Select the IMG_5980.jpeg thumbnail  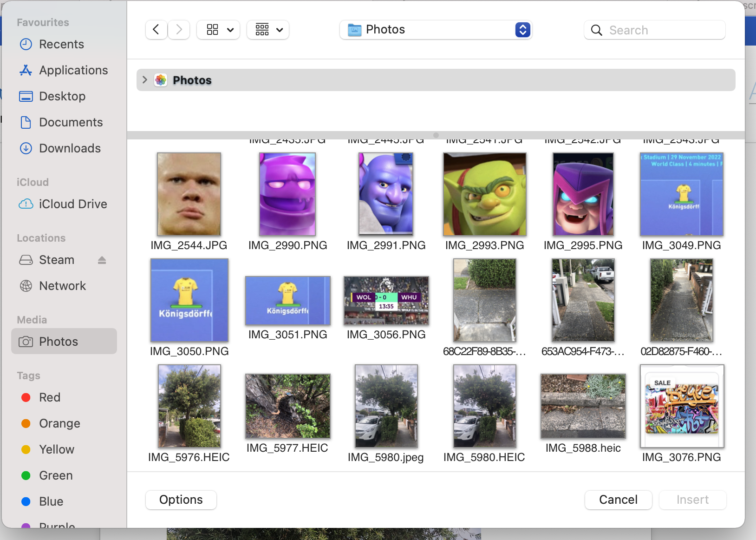[x=386, y=406]
